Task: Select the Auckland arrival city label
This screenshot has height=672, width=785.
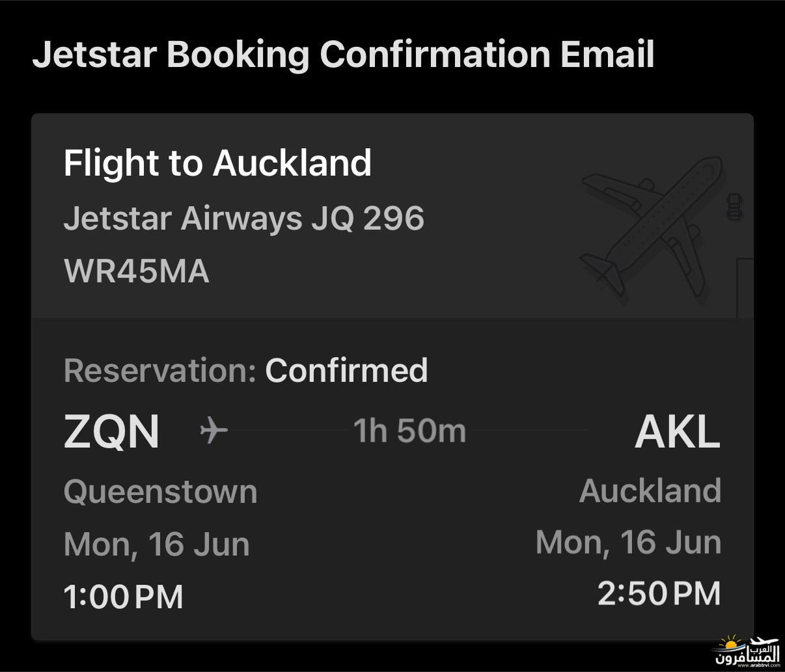Action: [650, 491]
